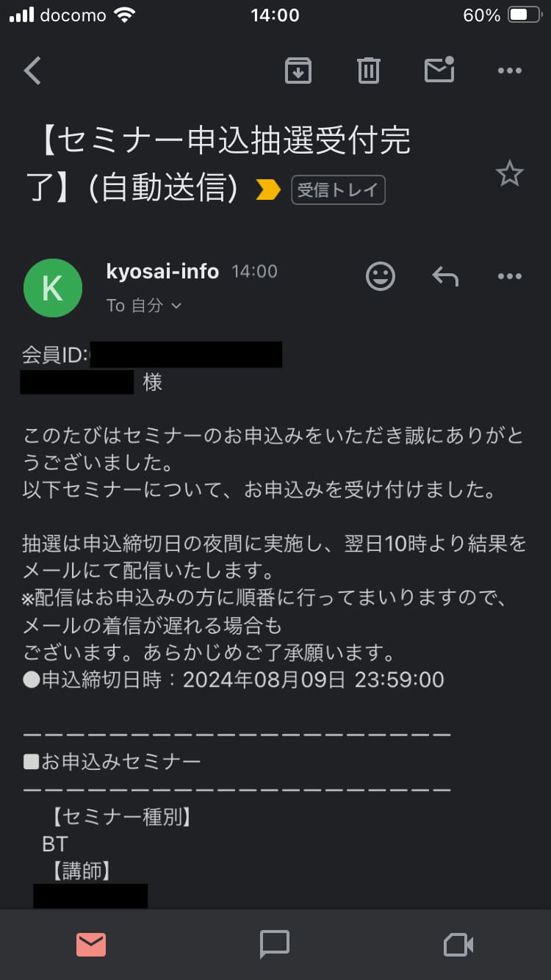
Task: Open the top toolbar more options menu
Action: pyautogui.click(x=509, y=71)
